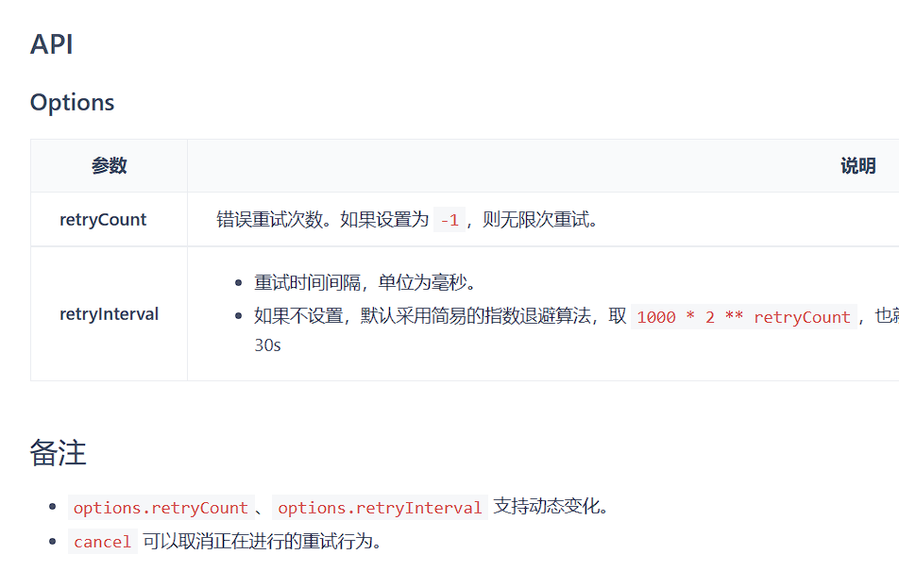Click the options.retryCount code snippet
This screenshot has width=899, height=588.
[160, 507]
